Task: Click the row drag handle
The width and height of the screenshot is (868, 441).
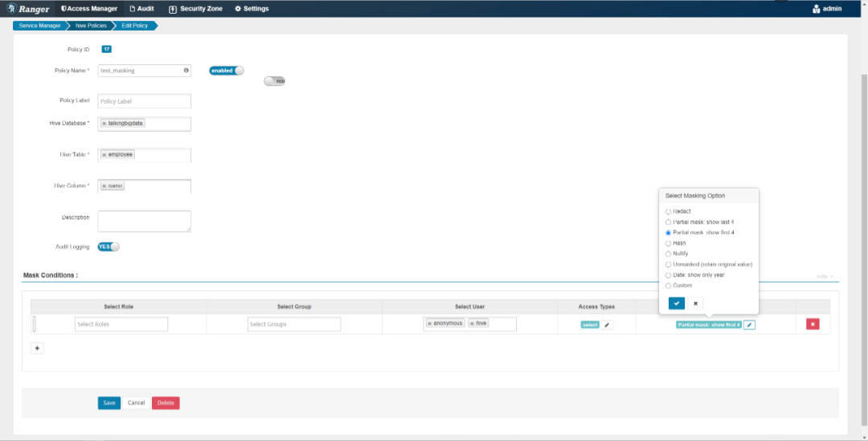Action: (x=34, y=325)
